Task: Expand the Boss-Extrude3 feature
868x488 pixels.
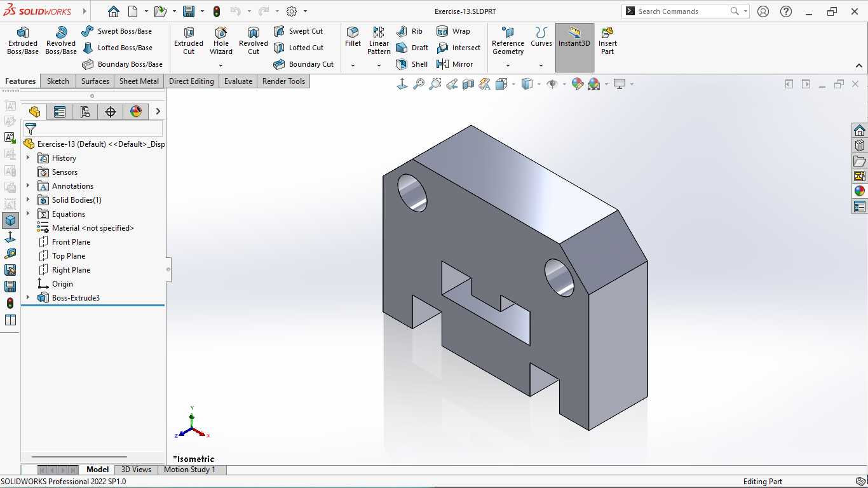Action: [x=28, y=298]
